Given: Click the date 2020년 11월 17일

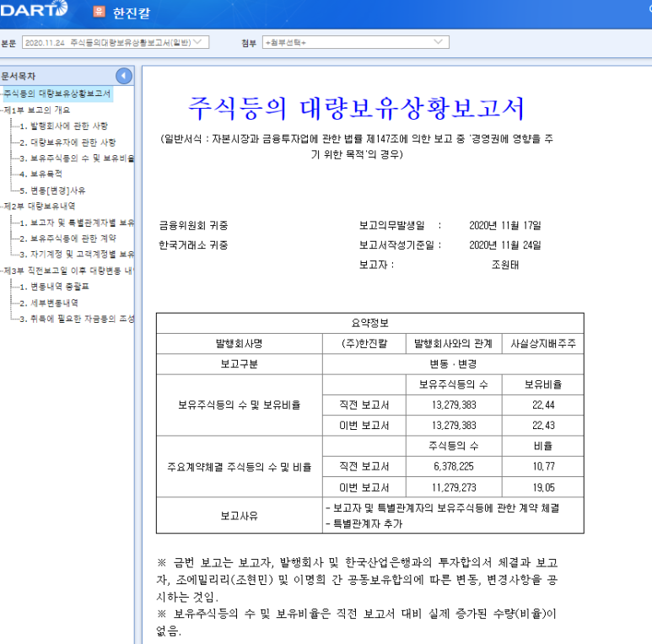Looking at the screenshot, I should pos(504,226).
